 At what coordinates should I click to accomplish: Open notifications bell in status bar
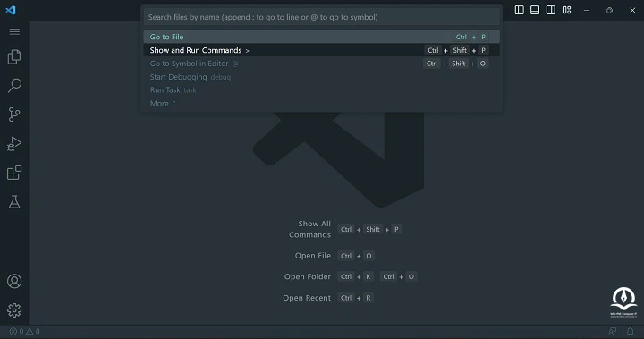coord(630,331)
